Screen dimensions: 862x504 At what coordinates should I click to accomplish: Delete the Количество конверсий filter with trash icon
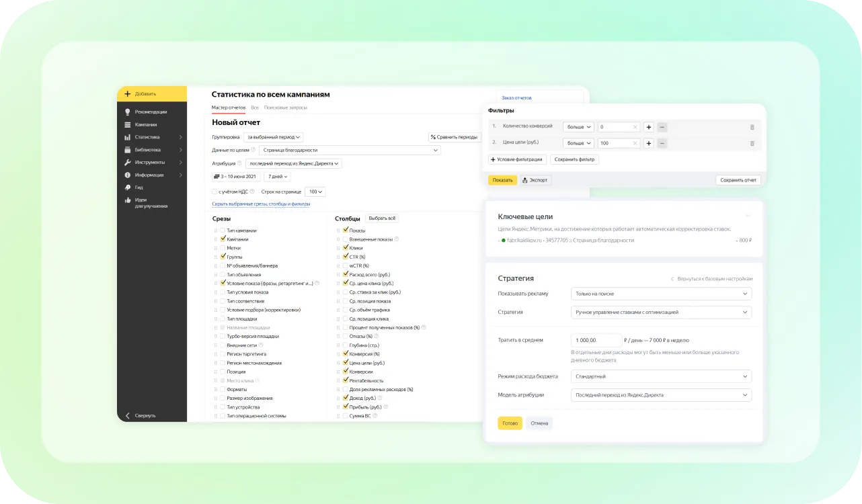coord(752,126)
